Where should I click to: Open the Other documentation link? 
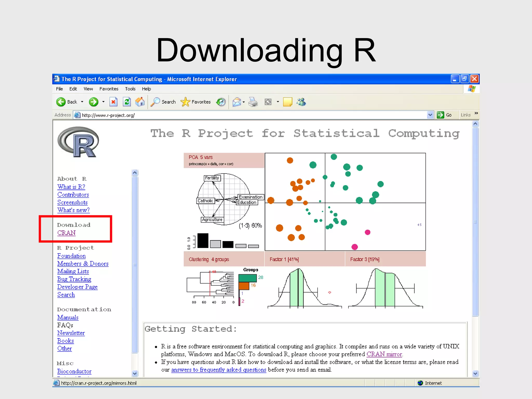[64, 349]
